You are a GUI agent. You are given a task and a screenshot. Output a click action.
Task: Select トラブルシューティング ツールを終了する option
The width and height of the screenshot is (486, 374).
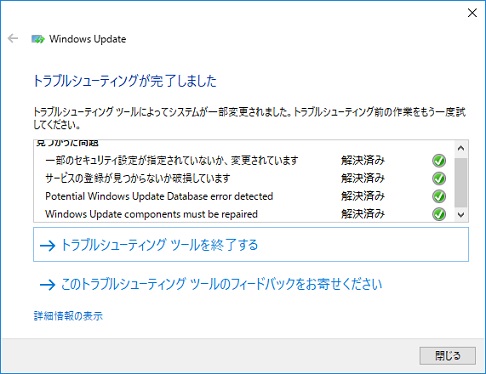tap(251, 245)
